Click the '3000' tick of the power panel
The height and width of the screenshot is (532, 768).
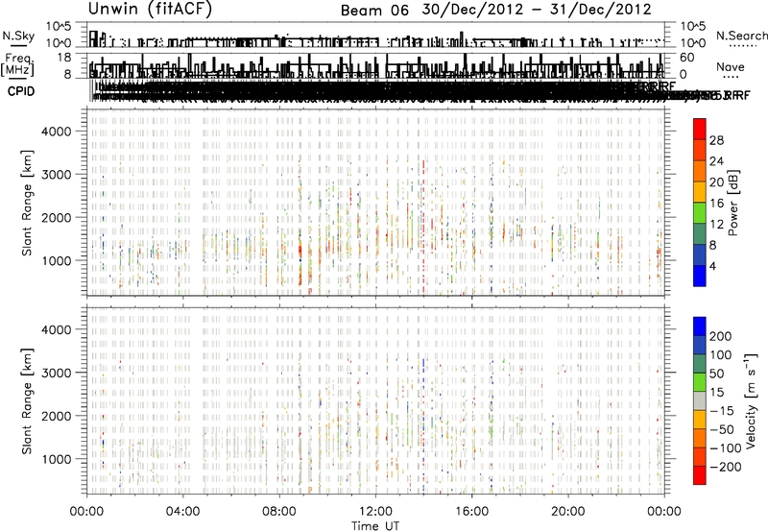57,175
